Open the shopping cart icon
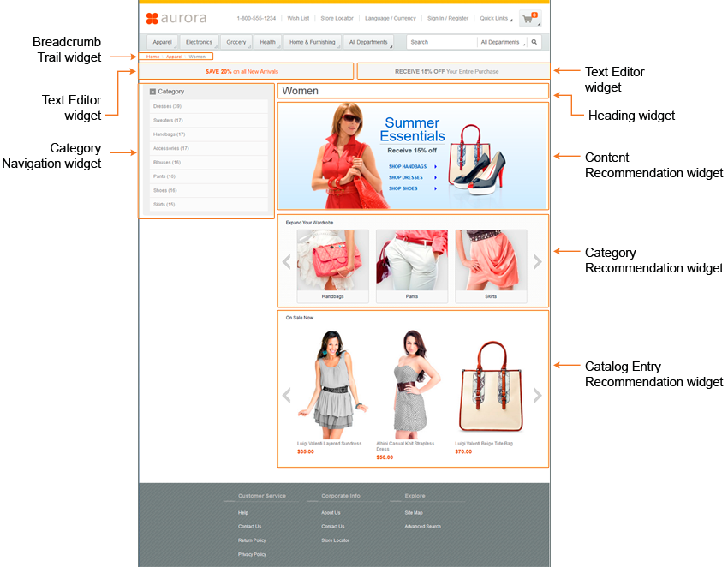 [527, 20]
